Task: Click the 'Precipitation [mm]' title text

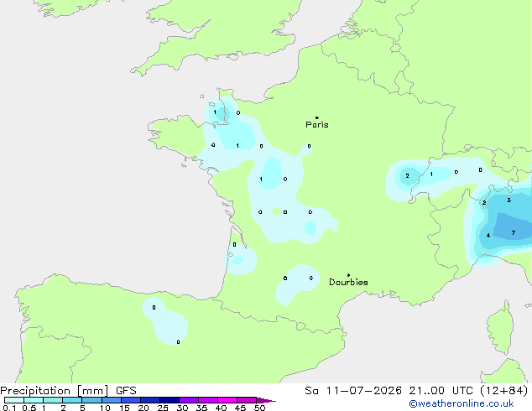Action: click(55, 391)
